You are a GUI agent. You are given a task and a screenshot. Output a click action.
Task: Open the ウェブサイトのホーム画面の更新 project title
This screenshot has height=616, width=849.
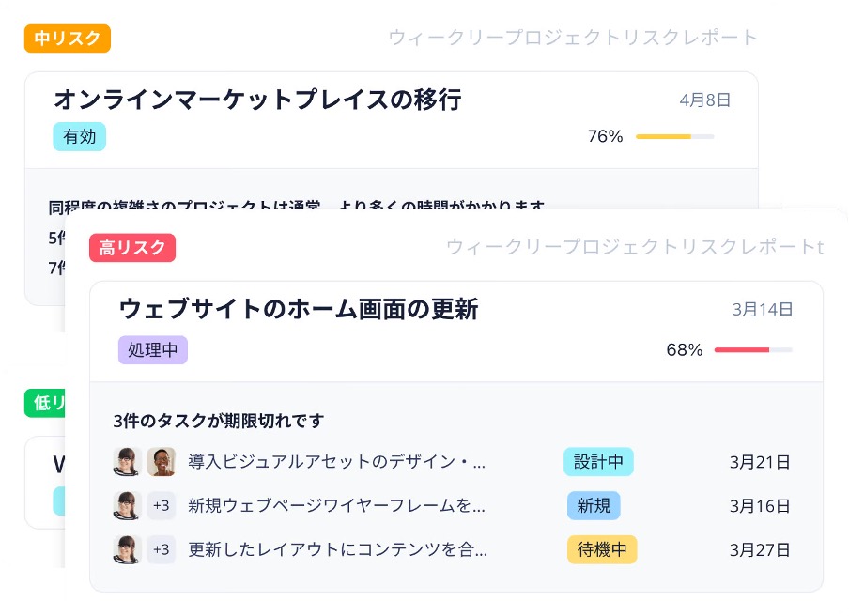299,309
